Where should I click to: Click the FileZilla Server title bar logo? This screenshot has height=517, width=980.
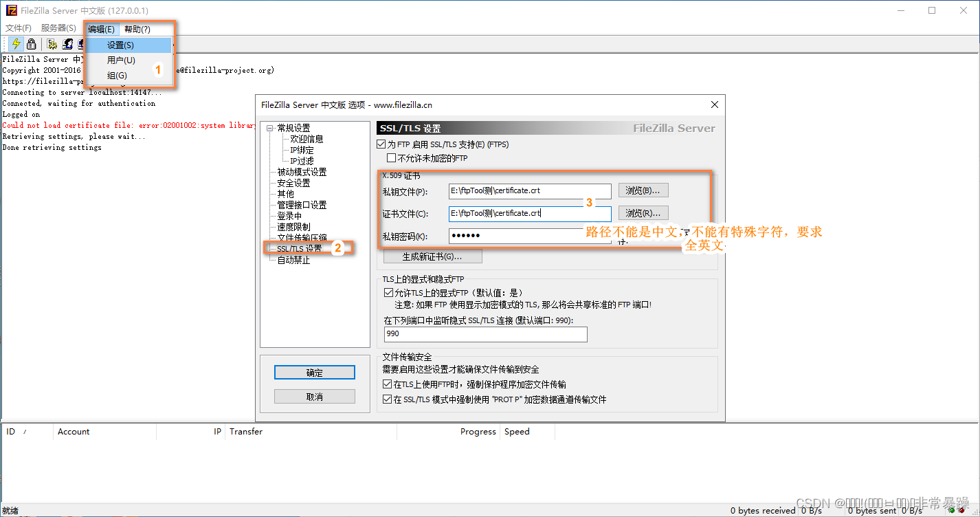point(10,10)
